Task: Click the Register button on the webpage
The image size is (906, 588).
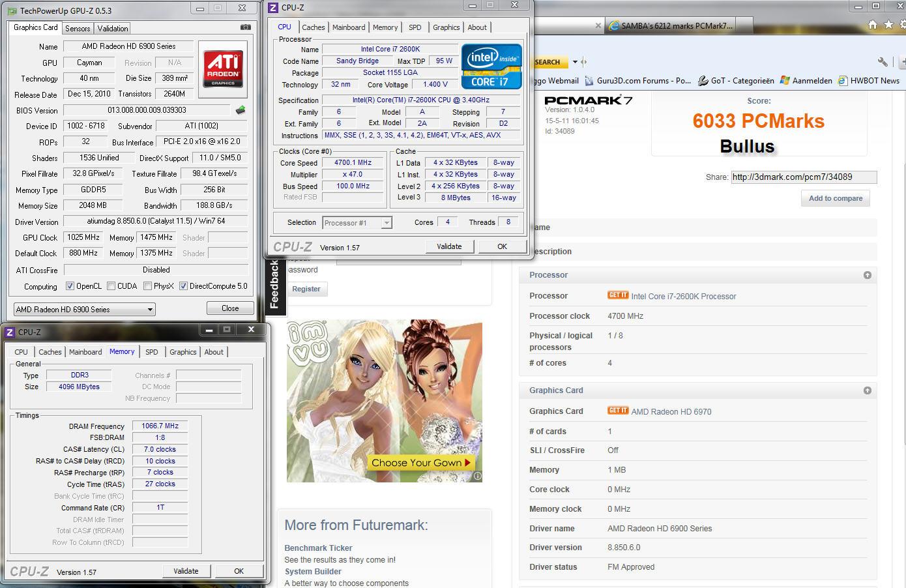Action: (306, 289)
